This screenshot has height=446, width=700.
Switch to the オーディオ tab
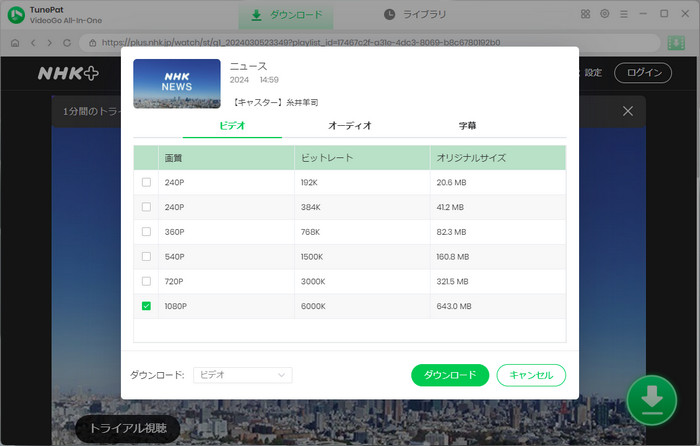point(350,126)
